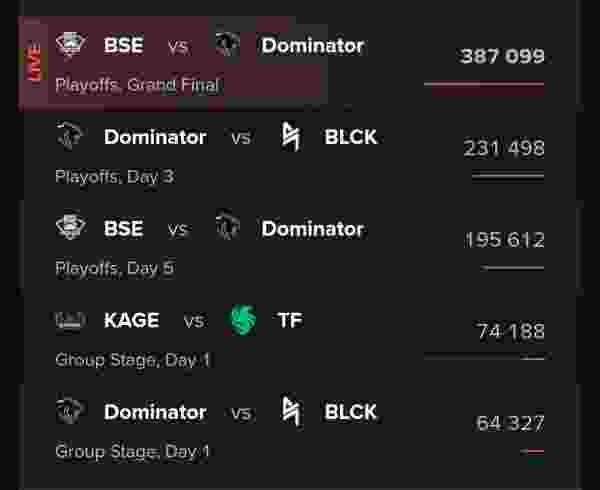The height and width of the screenshot is (490, 600).
Task: Open the Playoffs, Day 5 match details
Action: click(300, 247)
